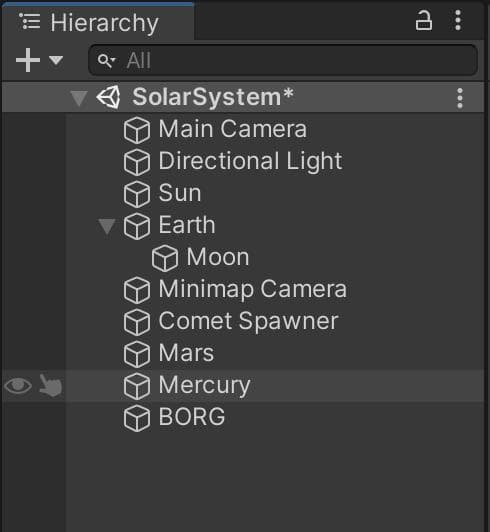Click the Comet Spawner cube icon

137,322
